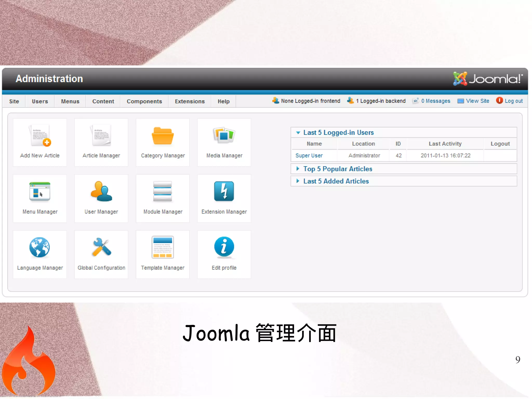Open the Extension Manager lightning icon
This screenshot has width=532, height=399.
(224, 191)
